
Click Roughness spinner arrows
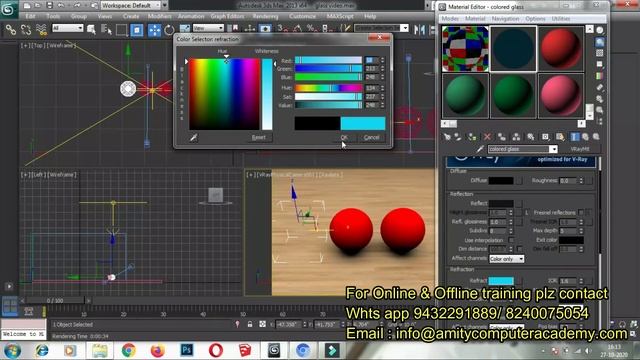pos(581,180)
